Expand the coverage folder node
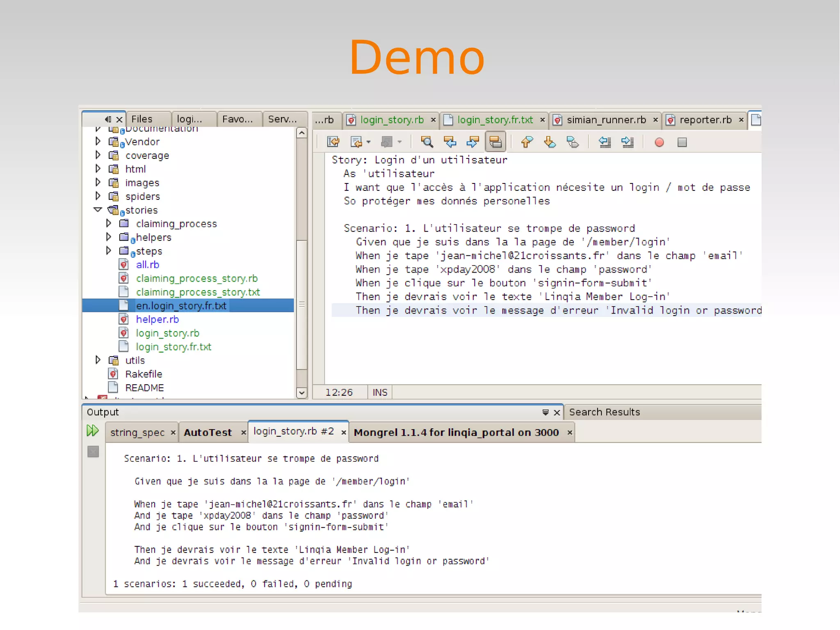 [x=98, y=155]
